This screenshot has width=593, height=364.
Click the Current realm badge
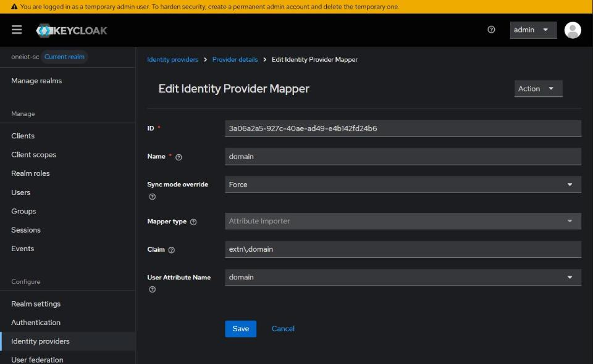pyautogui.click(x=64, y=57)
